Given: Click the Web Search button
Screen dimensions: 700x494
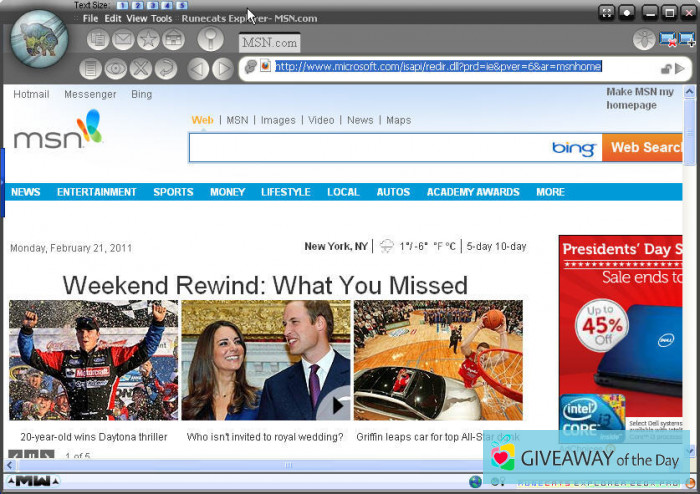Looking at the screenshot, I should [645, 148].
